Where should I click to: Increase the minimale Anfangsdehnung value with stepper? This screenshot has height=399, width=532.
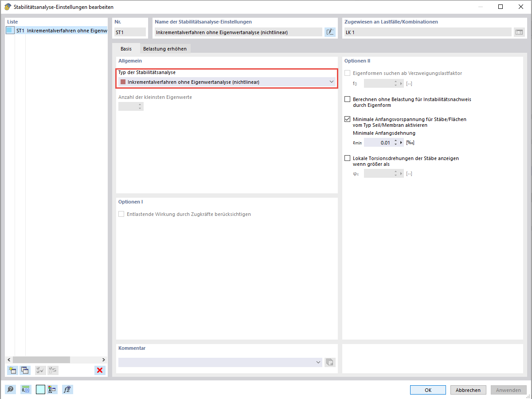pos(396,141)
